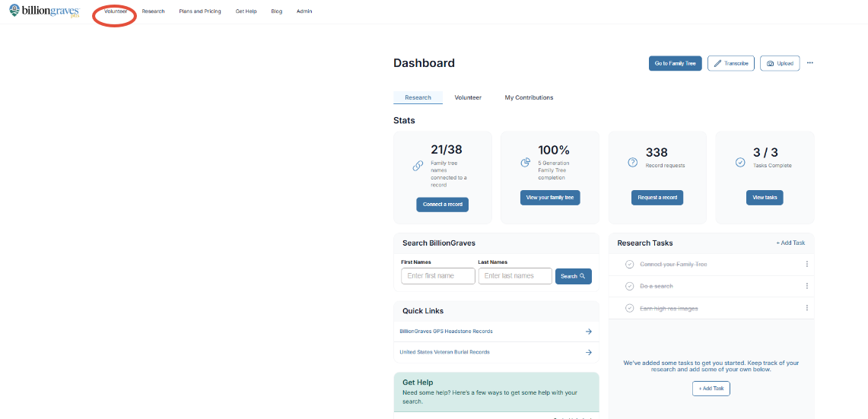868x419 pixels.
Task: Open options menu for Do a search task
Action: pyautogui.click(x=806, y=286)
